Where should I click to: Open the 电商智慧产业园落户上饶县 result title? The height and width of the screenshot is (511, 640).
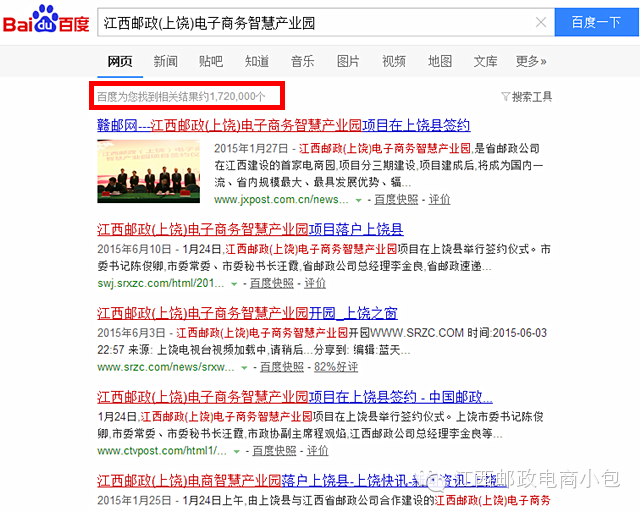[x=302, y=481]
